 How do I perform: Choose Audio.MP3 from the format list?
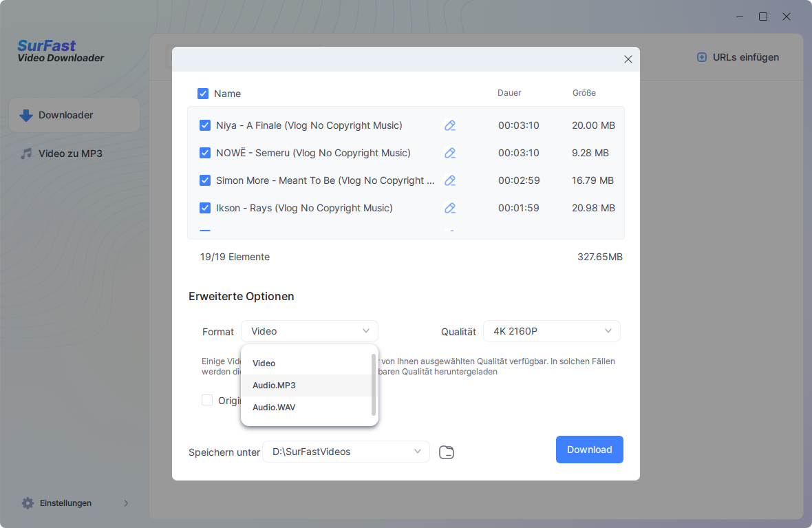tap(274, 386)
